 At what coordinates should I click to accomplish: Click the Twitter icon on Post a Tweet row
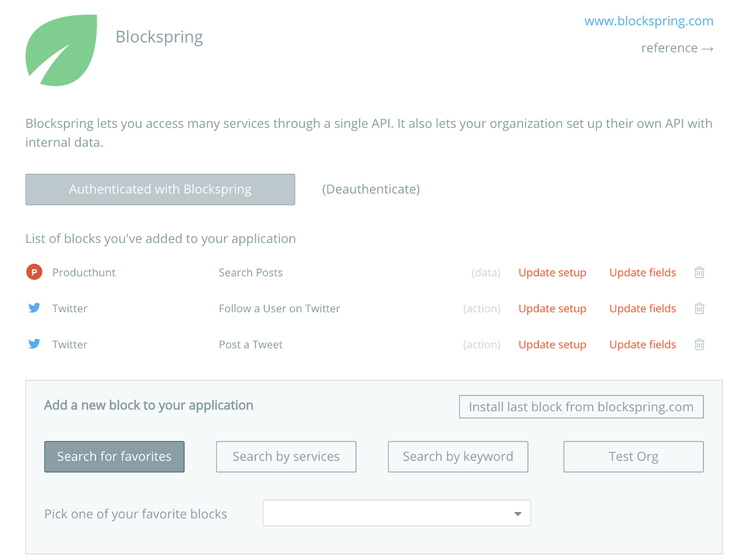(x=34, y=344)
